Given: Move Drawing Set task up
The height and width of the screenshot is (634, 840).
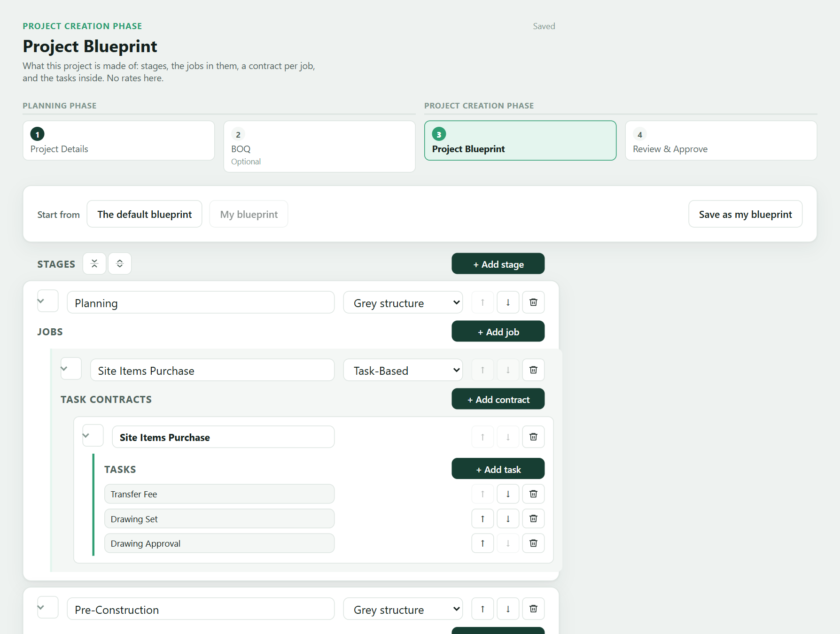Looking at the screenshot, I should [482, 518].
